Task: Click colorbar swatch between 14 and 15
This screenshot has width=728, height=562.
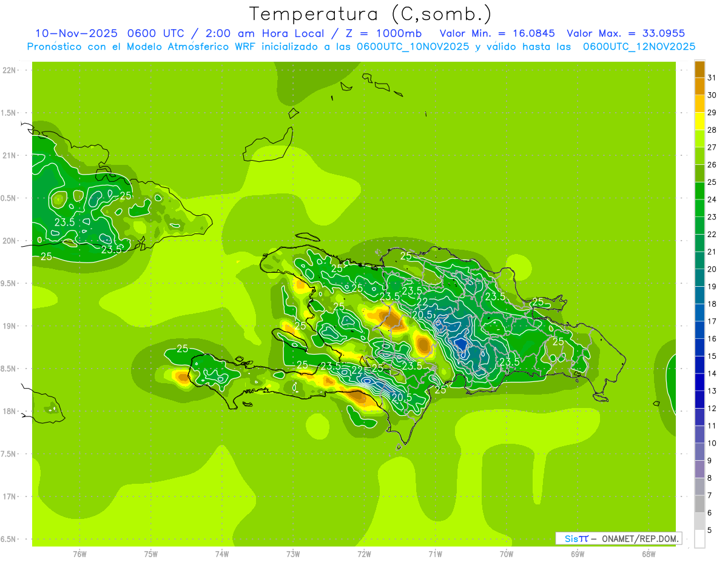Action: pyautogui.click(x=699, y=364)
